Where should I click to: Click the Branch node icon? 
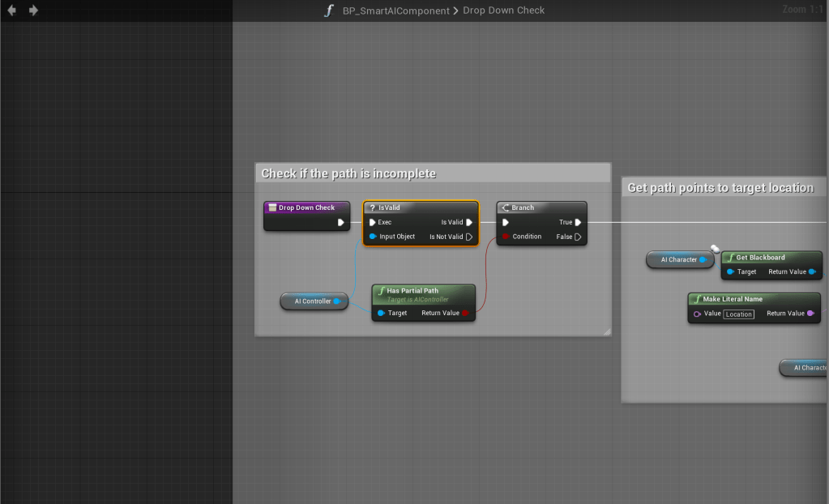pos(506,208)
